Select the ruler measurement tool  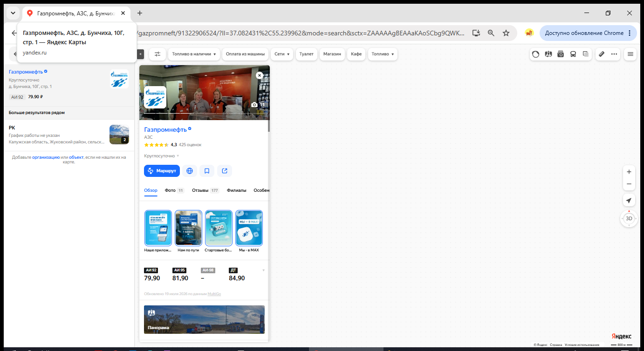click(x=602, y=54)
